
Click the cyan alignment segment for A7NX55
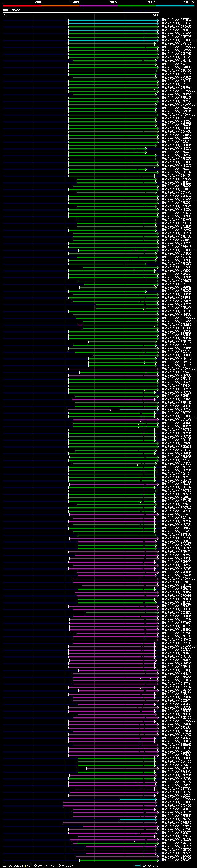(139, 410)
